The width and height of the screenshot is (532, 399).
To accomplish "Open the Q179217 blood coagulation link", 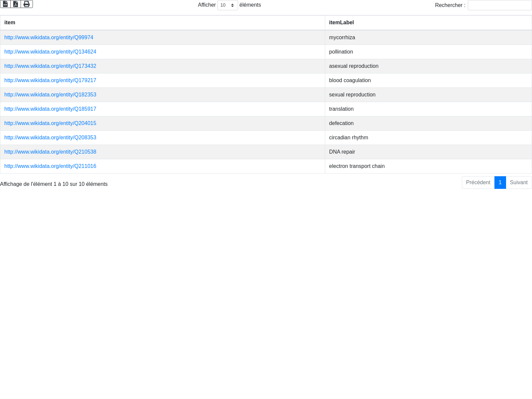I will point(50,80).
